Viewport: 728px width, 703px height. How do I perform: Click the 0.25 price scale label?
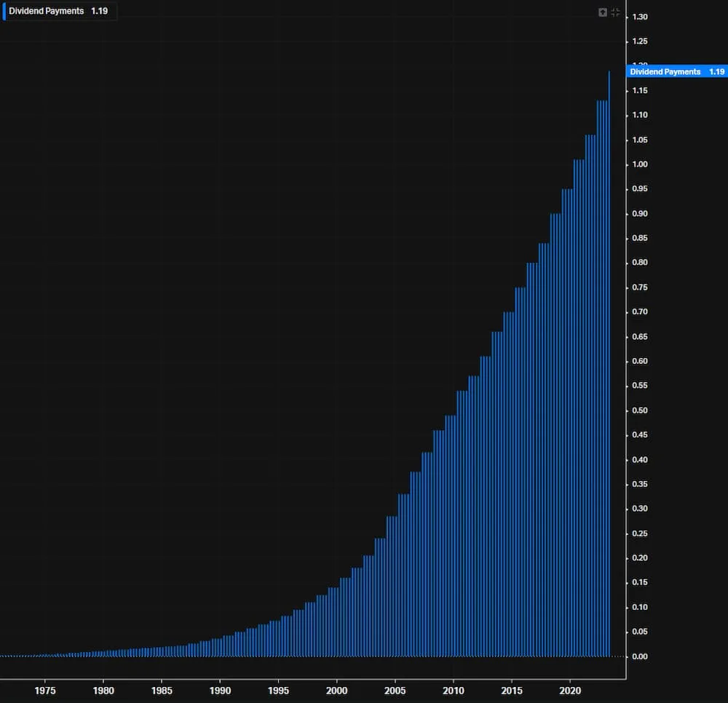tap(640, 533)
